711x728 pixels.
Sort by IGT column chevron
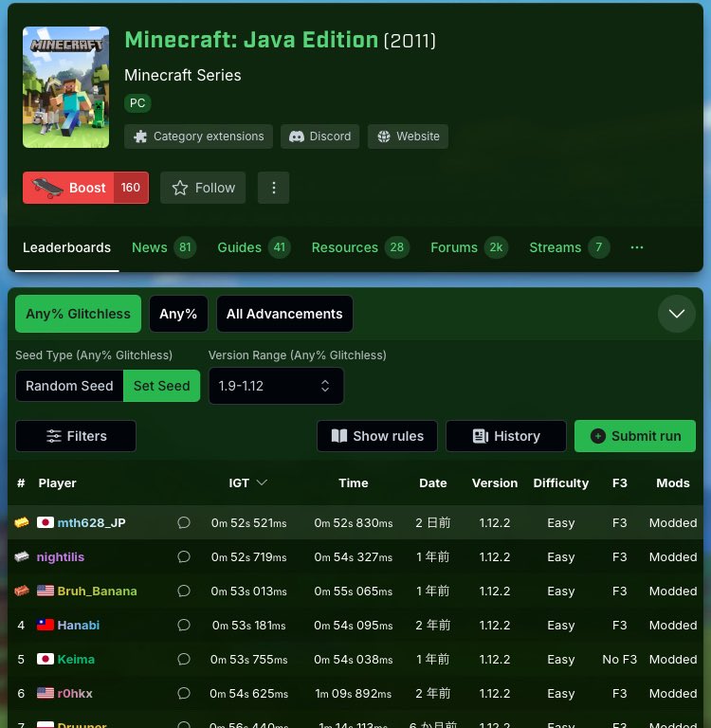click(x=262, y=482)
